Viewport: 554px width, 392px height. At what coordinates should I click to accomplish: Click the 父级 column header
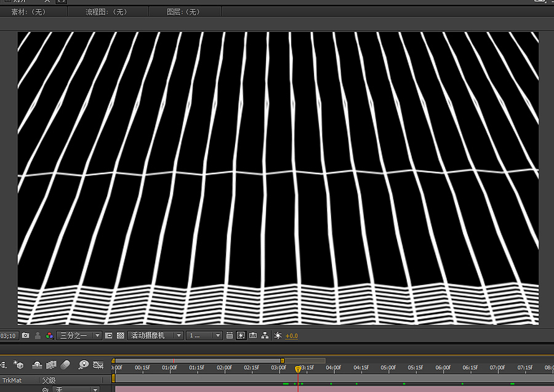click(x=49, y=380)
